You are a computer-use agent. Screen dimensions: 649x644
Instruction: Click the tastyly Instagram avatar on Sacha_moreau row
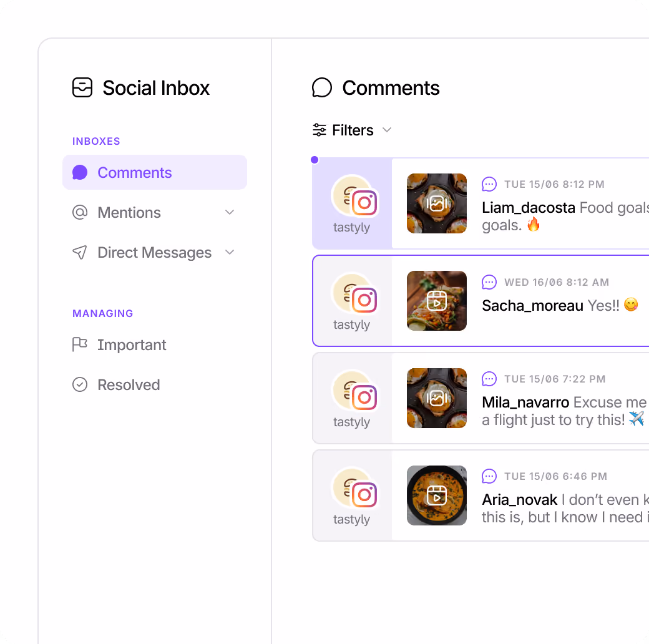point(354,294)
